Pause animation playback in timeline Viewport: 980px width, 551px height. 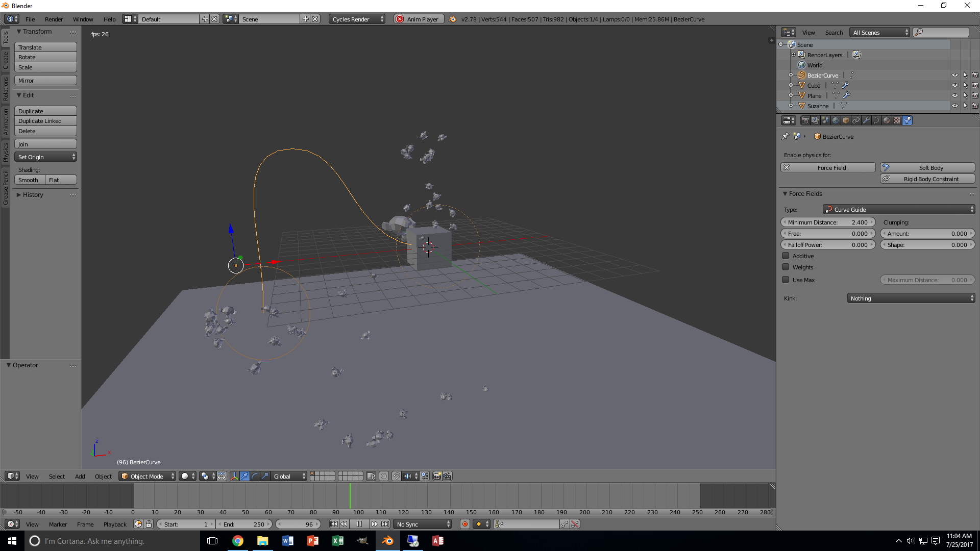tap(359, 524)
